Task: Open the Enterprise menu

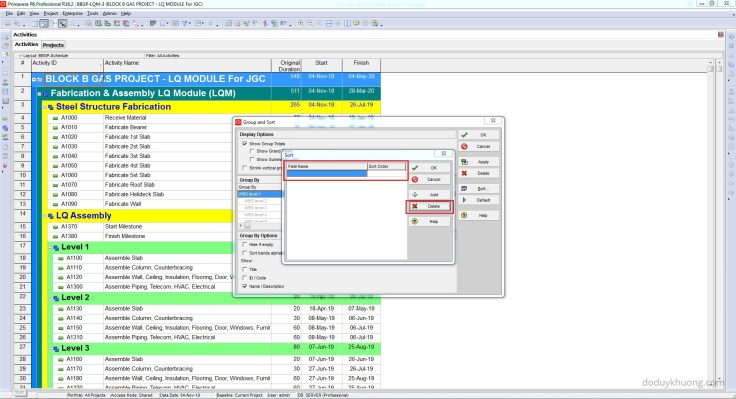Action: (72, 14)
